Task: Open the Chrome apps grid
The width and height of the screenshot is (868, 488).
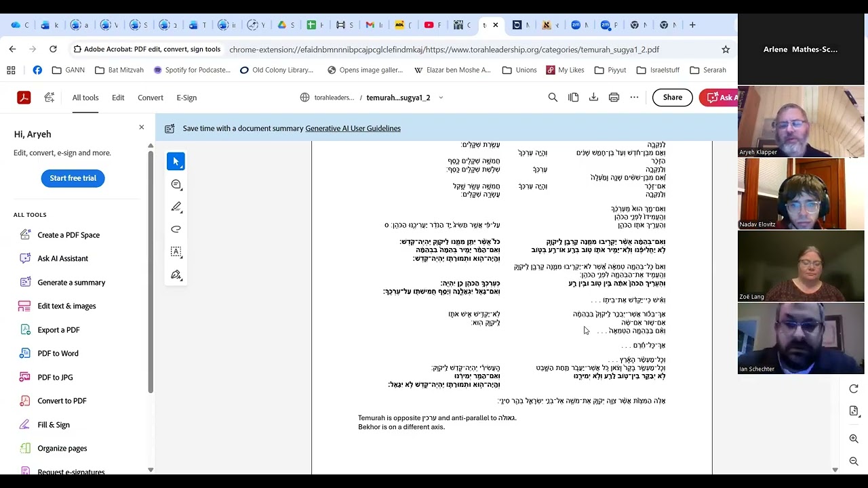Action: (11, 70)
